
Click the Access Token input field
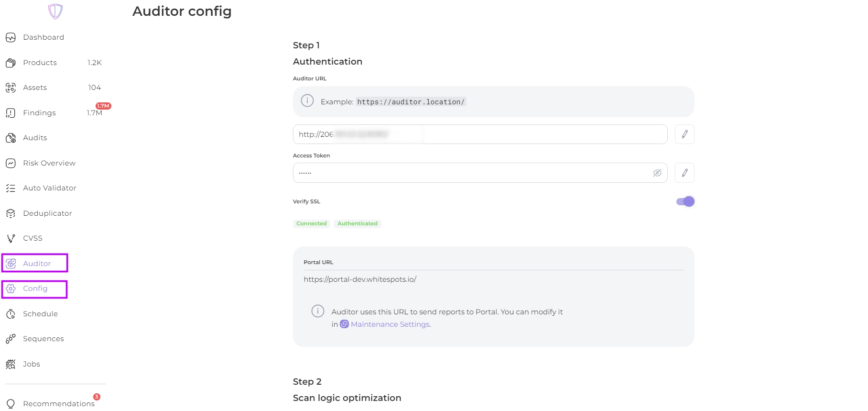coord(473,173)
